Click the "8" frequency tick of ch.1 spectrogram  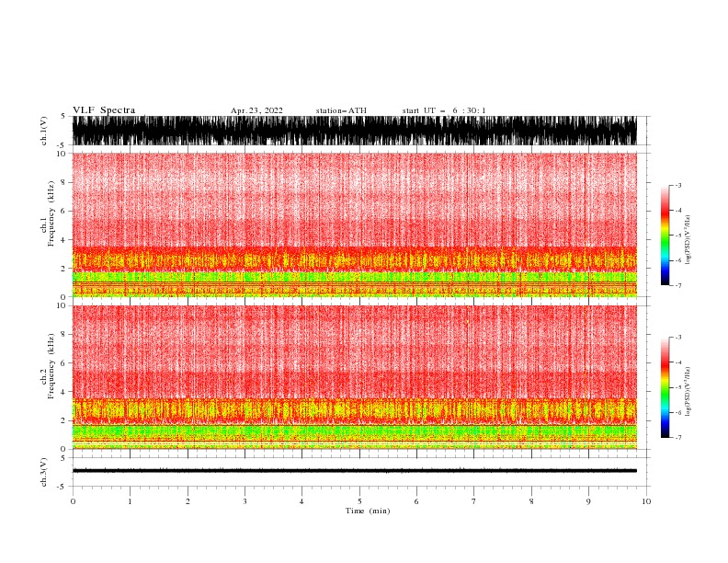[63, 182]
